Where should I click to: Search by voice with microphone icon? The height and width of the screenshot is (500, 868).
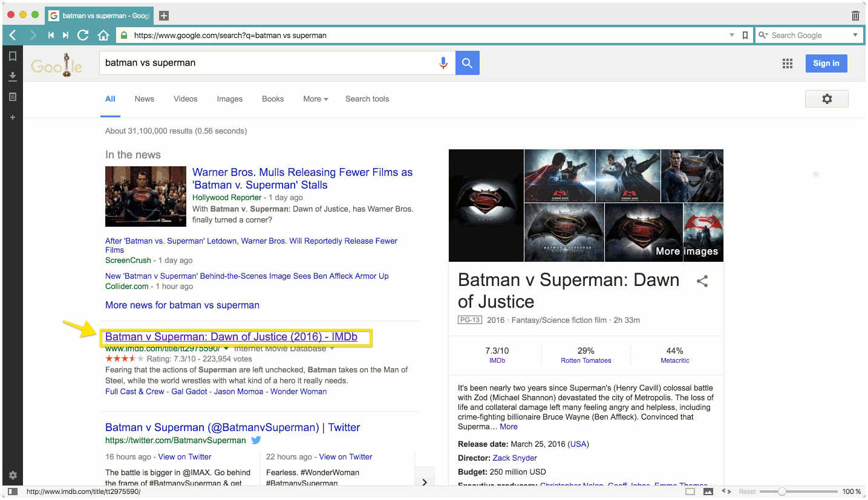(x=443, y=63)
